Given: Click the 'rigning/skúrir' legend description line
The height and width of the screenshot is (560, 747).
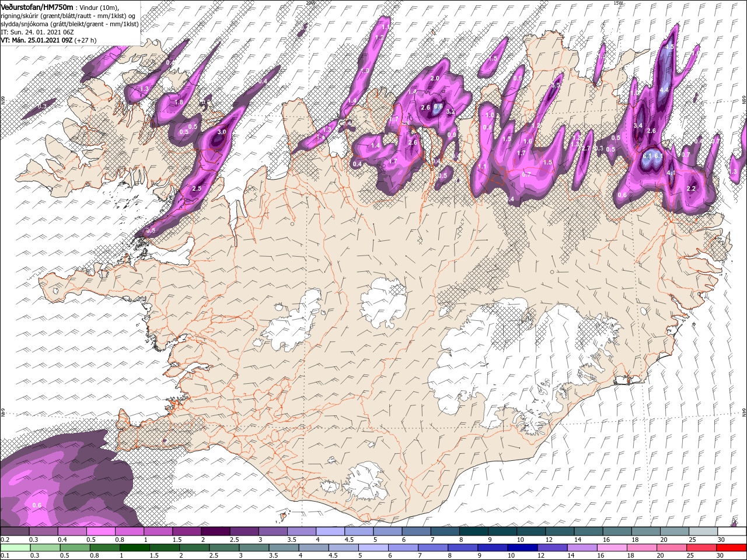Looking at the screenshot, I should (68, 15).
